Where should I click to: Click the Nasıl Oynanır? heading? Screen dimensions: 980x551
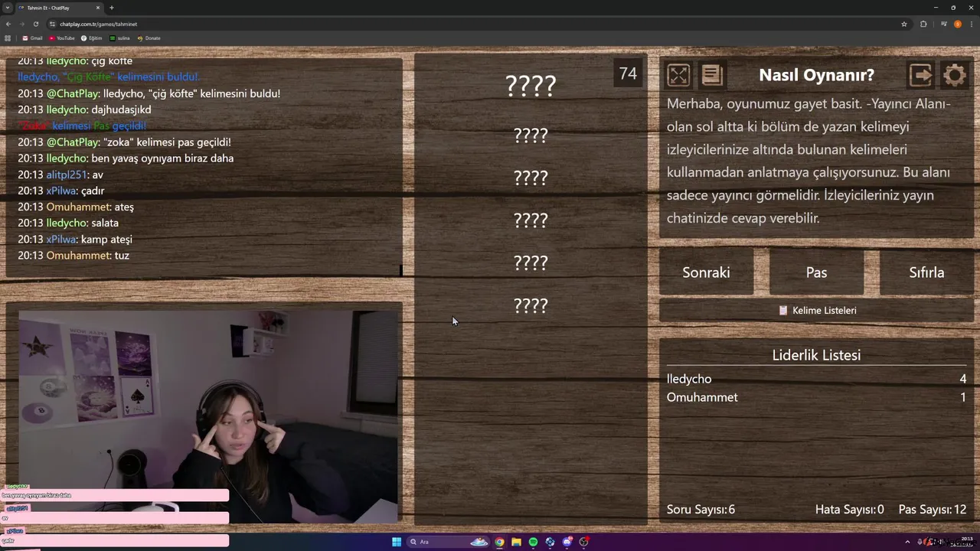(816, 75)
